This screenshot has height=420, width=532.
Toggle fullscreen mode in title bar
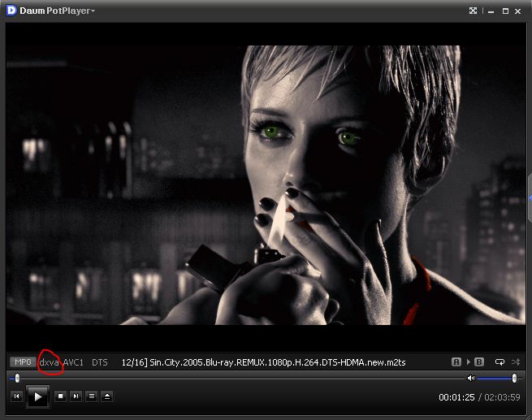[x=474, y=11]
